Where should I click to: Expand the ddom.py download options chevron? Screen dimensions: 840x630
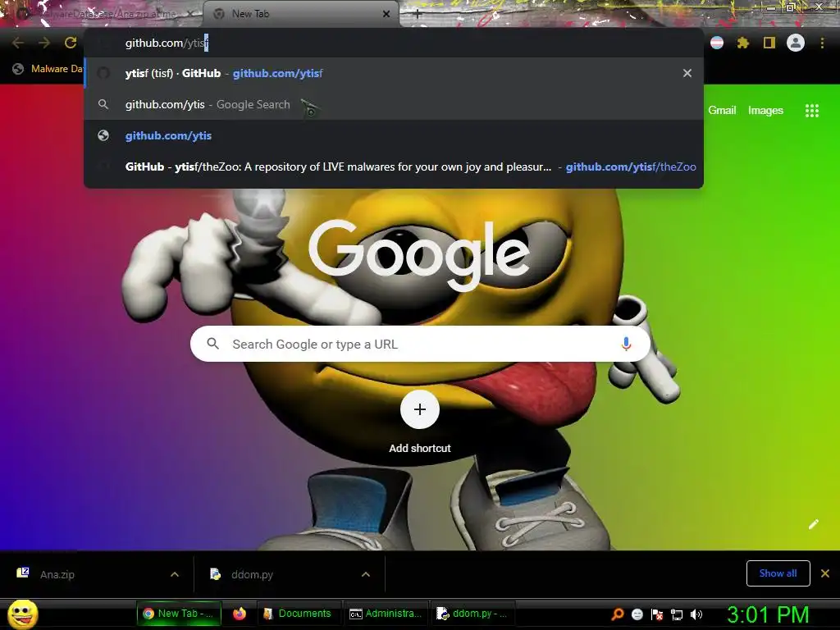point(366,574)
